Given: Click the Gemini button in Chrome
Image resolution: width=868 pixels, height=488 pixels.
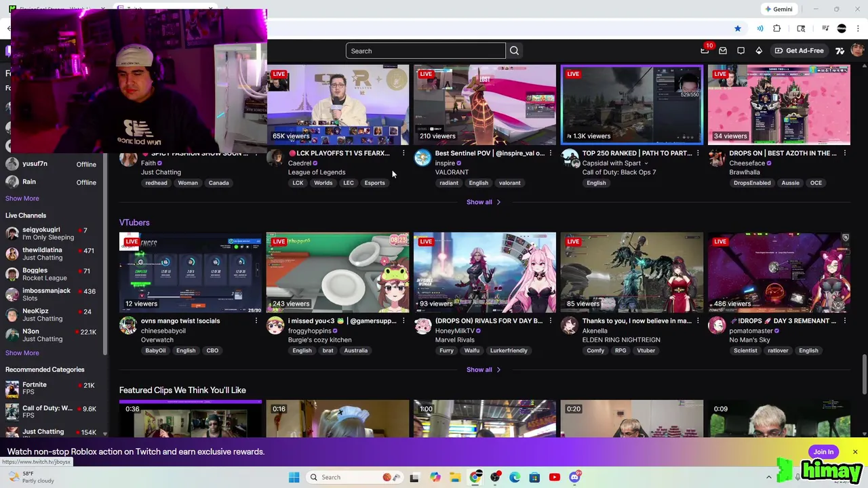Looking at the screenshot, I should (x=778, y=9).
